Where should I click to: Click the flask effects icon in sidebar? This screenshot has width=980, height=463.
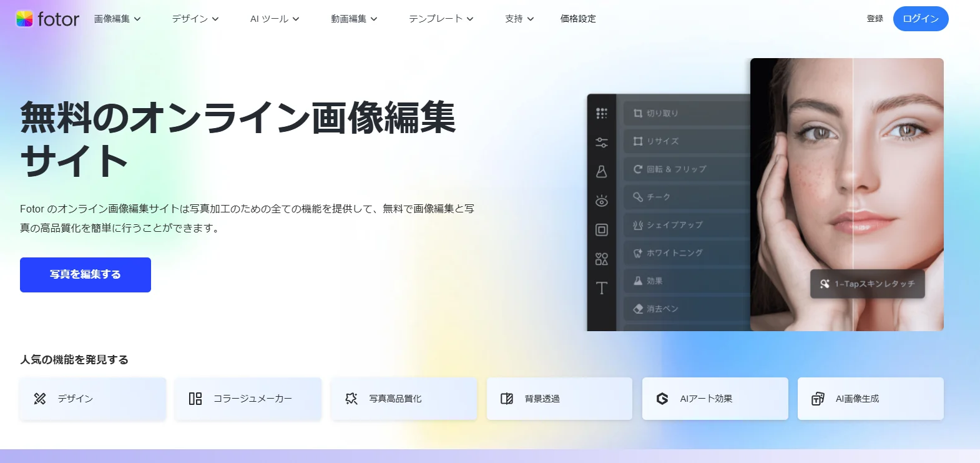click(x=602, y=171)
